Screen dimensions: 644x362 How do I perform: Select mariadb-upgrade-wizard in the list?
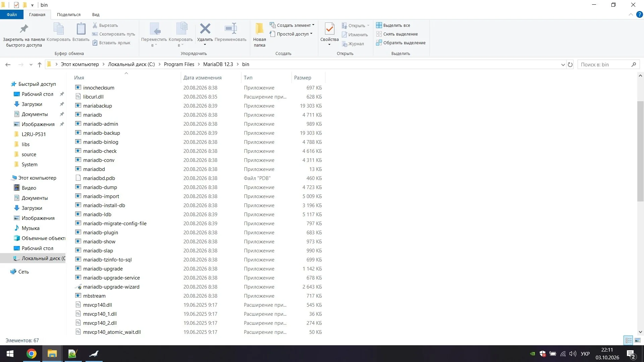(111, 287)
